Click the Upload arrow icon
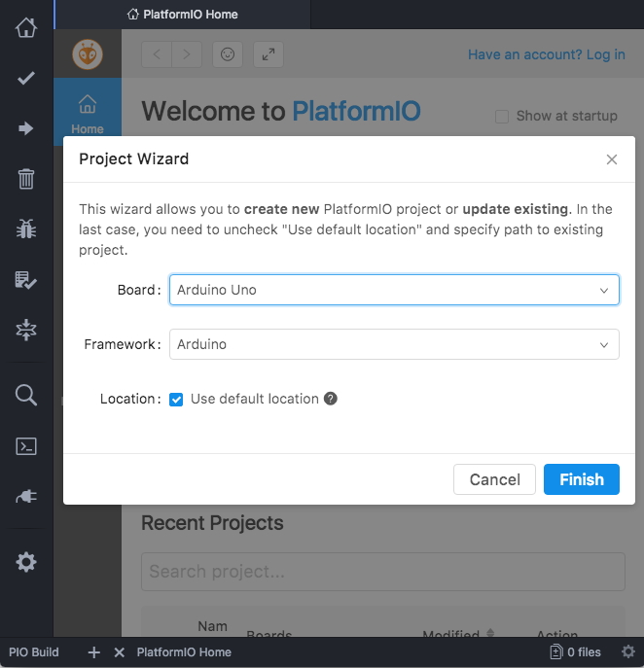The image size is (644, 668). tap(26, 128)
